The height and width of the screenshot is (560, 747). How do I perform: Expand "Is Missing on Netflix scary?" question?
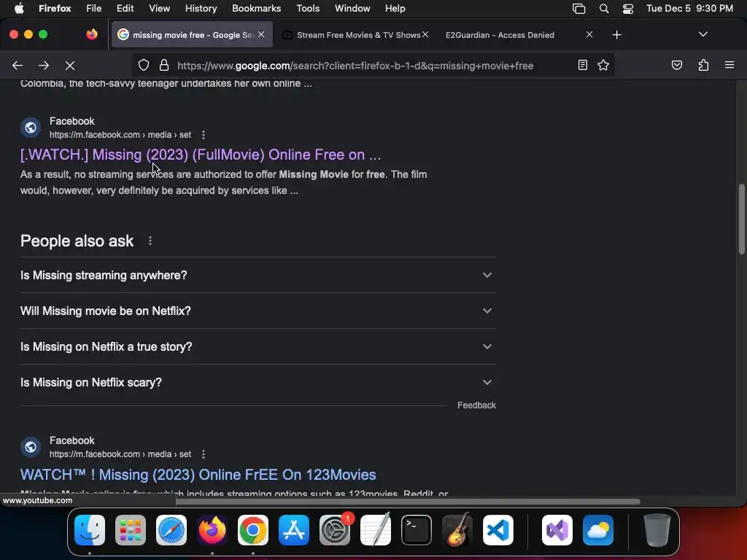click(258, 382)
